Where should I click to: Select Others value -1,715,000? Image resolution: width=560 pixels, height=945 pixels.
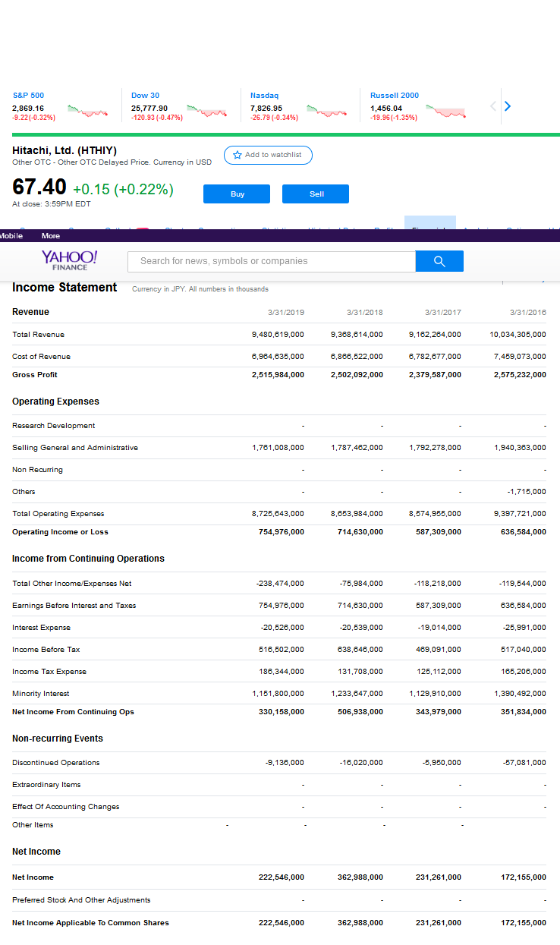point(527,492)
